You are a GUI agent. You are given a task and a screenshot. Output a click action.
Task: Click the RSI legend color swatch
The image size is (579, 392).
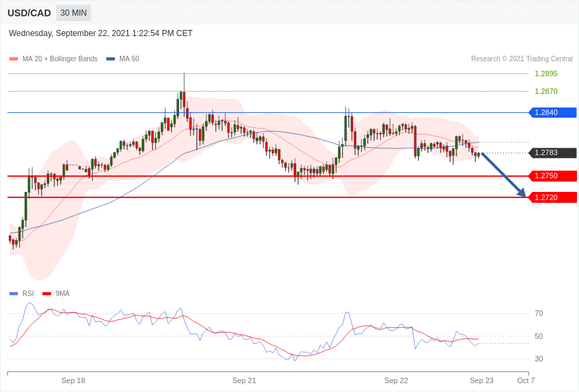[x=14, y=293]
